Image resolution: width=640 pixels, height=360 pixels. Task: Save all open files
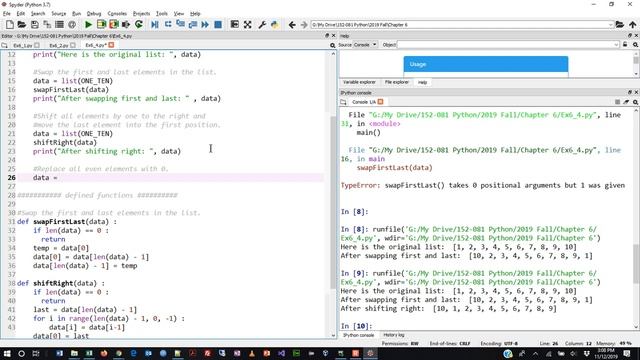click(x=47, y=24)
